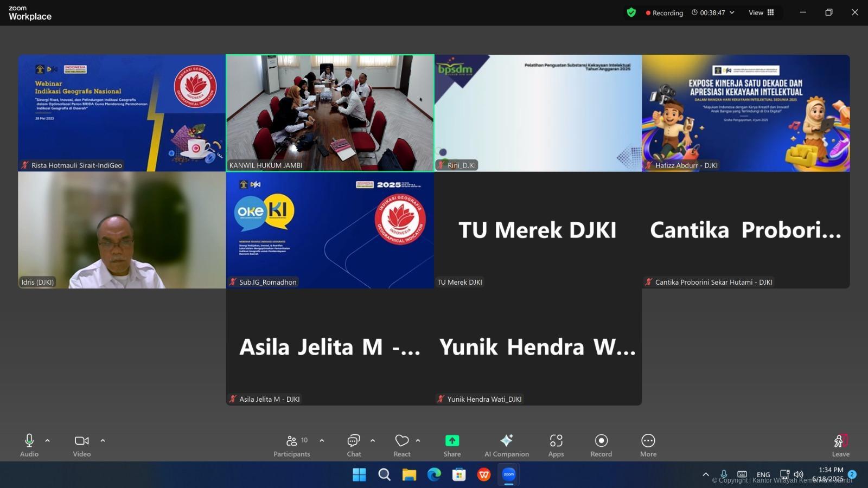Open the React heart menu
868x488 pixels.
pyautogui.click(x=402, y=445)
